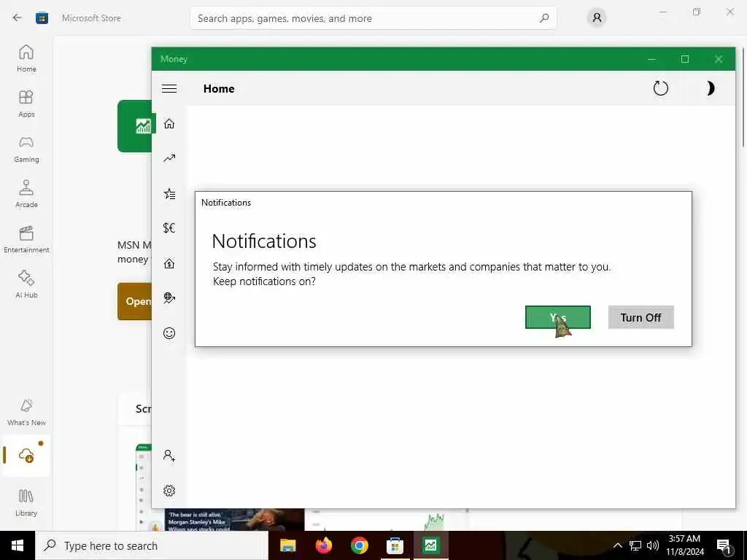Click the Store page vertical scrollbar
This screenshot has width=747, height=560.
[x=743, y=98]
